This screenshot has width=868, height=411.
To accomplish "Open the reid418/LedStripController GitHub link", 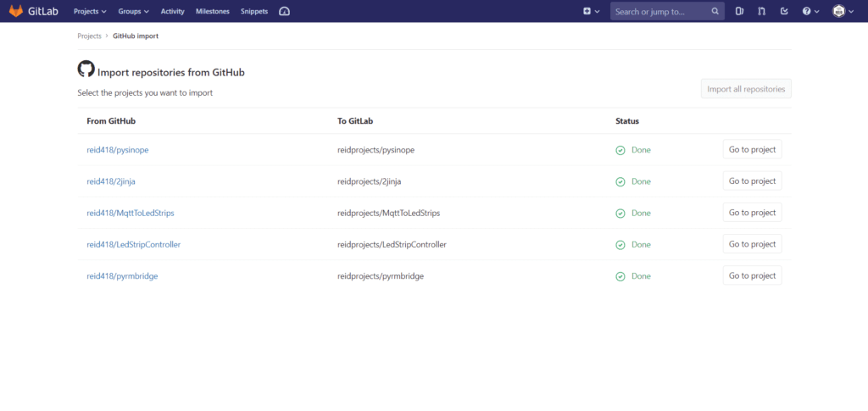I will (133, 245).
